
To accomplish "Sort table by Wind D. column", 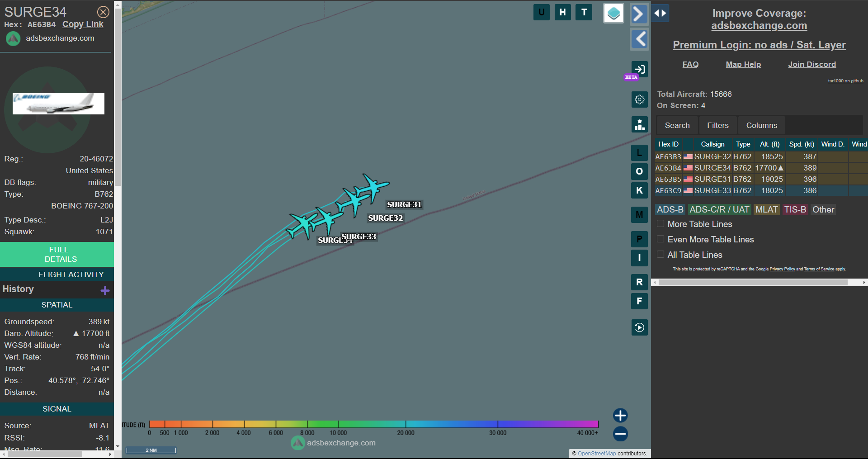I will 833,144.
